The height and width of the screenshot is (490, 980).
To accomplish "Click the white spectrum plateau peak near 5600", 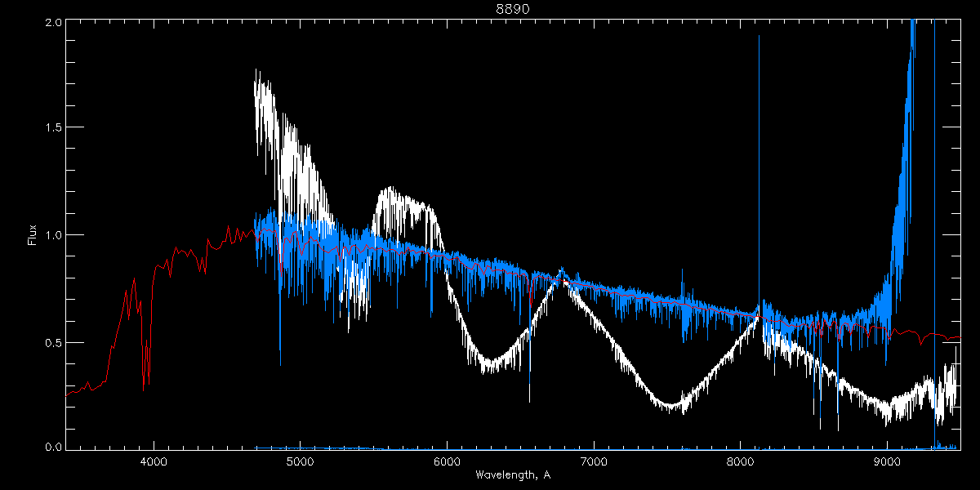I will pyautogui.click(x=392, y=194).
